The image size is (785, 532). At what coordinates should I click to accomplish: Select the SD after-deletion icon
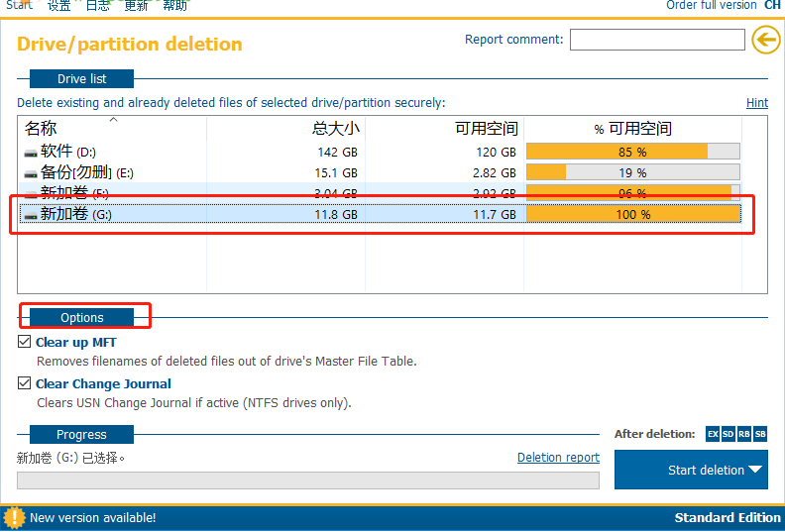(728, 434)
